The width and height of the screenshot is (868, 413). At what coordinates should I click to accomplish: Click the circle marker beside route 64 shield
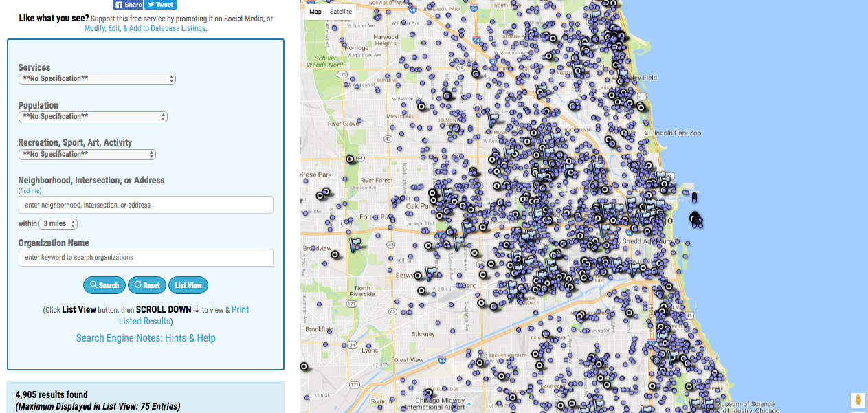pos(349,159)
